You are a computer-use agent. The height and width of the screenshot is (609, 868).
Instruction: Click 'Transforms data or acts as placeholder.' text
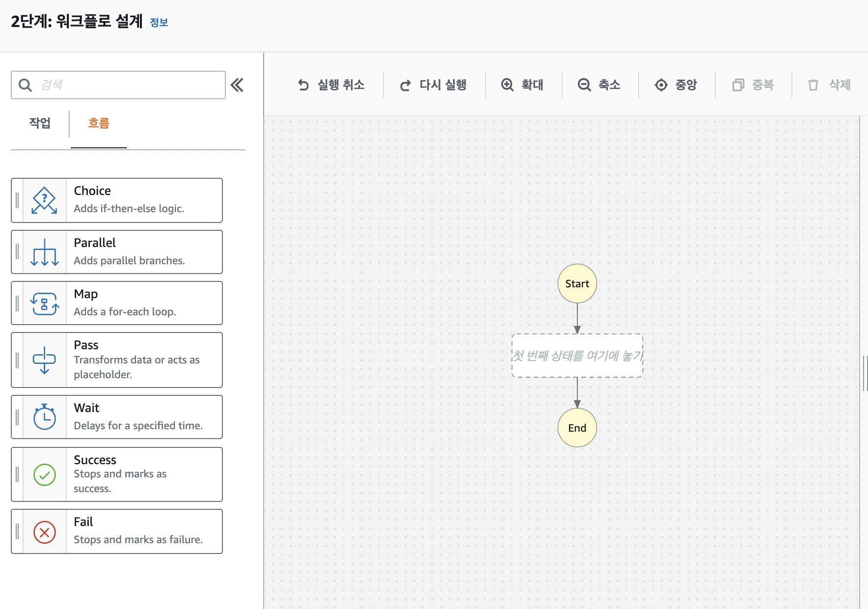click(136, 367)
